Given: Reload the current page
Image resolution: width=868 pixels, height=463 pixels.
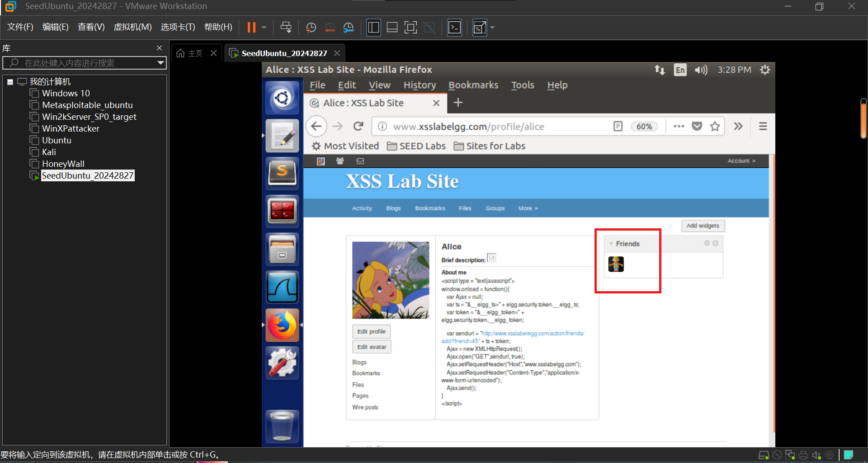Looking at the screenshot, I should tap(359, 126).
